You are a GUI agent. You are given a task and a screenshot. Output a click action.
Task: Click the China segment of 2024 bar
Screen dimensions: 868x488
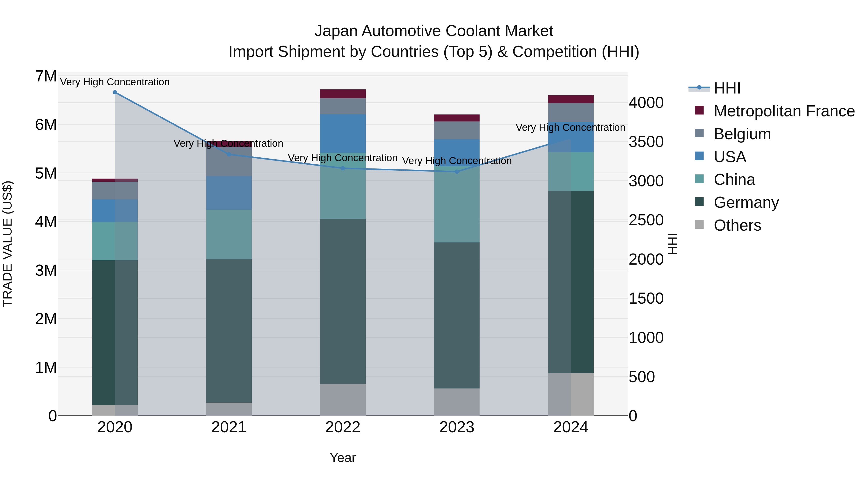pos(571,172)
